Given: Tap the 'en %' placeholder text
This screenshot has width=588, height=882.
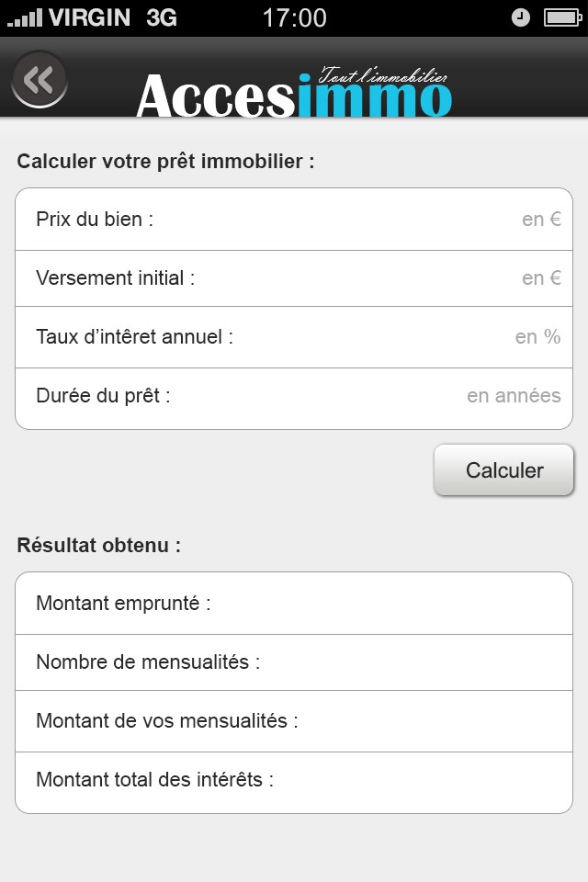Looking at the screenshot, I should tap(537, 337).
